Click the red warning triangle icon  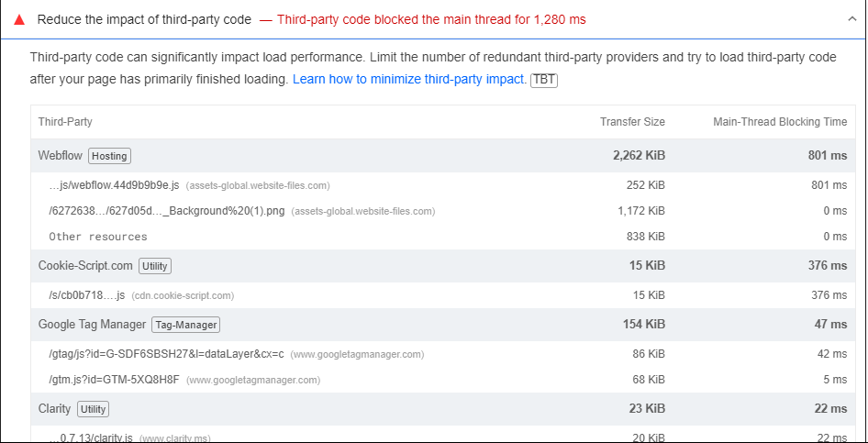coord(19,19)
